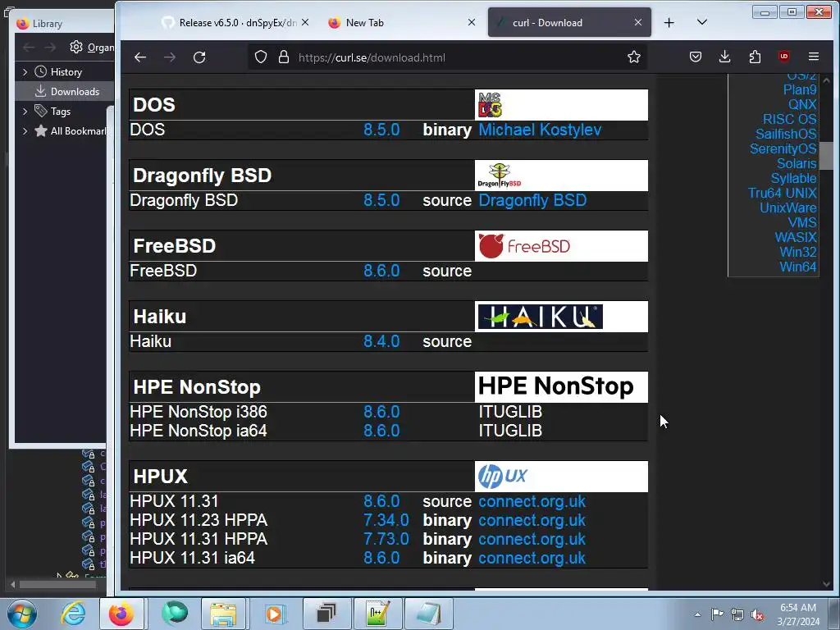Open connect.org.uk link for HPUX 11.31 source
The height and width of the screenshot is (630, 840).
(532, 501)
